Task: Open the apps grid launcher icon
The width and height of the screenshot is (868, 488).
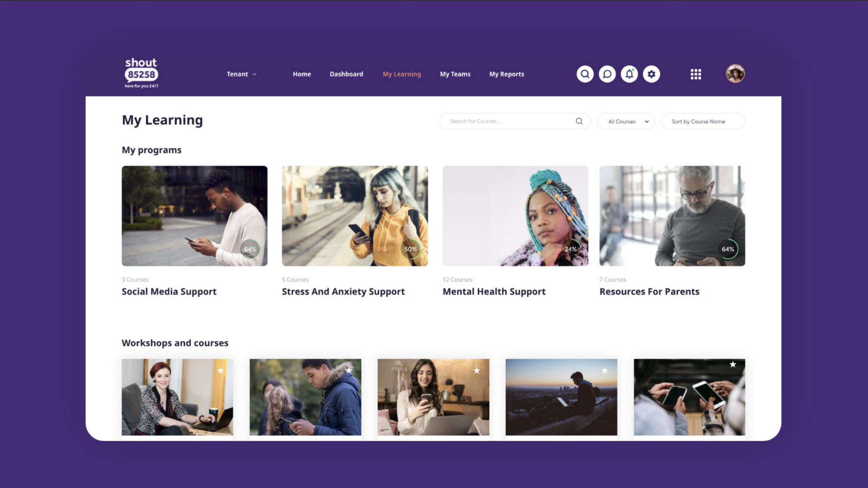Action: pyautogui.click(x=696, y=74)
